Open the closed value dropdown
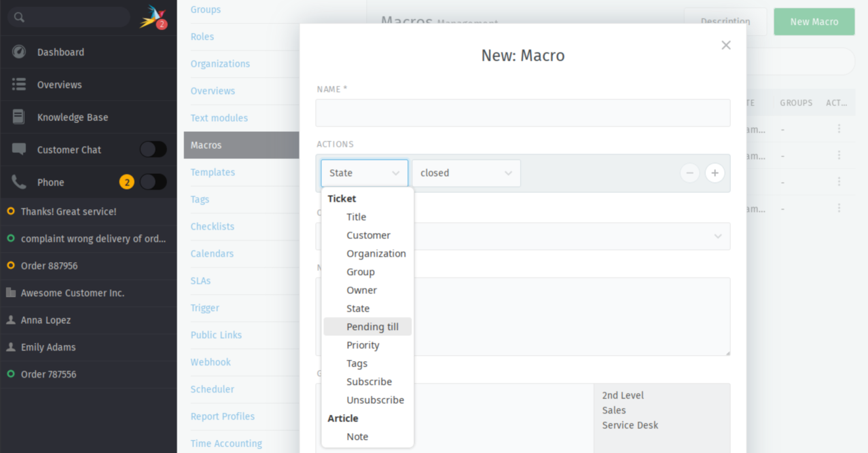Screen dimensions: 868x453 pos(466,173)
